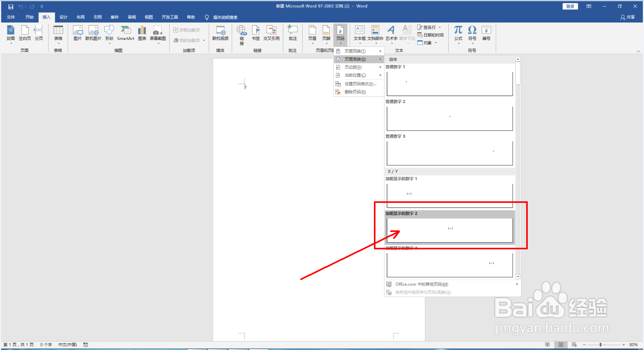This screenshot has width=644, height=350.
Task: Insert a picture with the 图片 icon
Action: pos(77,34)
